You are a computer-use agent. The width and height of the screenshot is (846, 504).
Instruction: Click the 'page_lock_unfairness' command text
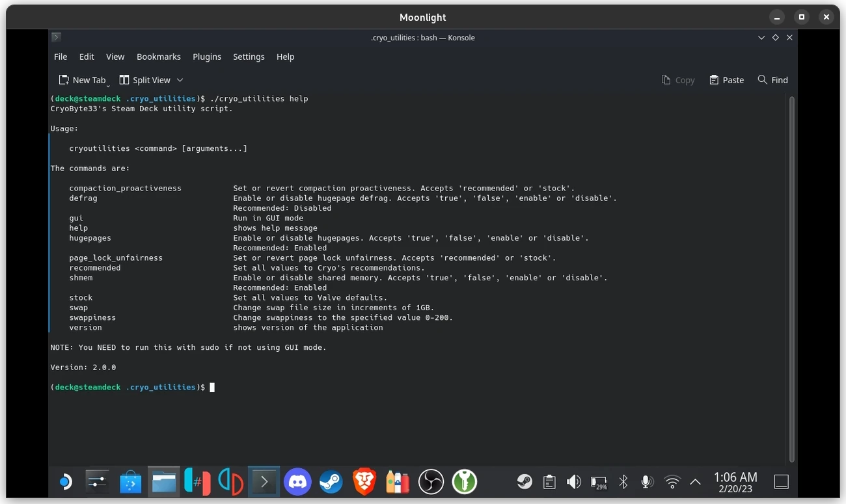(x=116, y=258)
